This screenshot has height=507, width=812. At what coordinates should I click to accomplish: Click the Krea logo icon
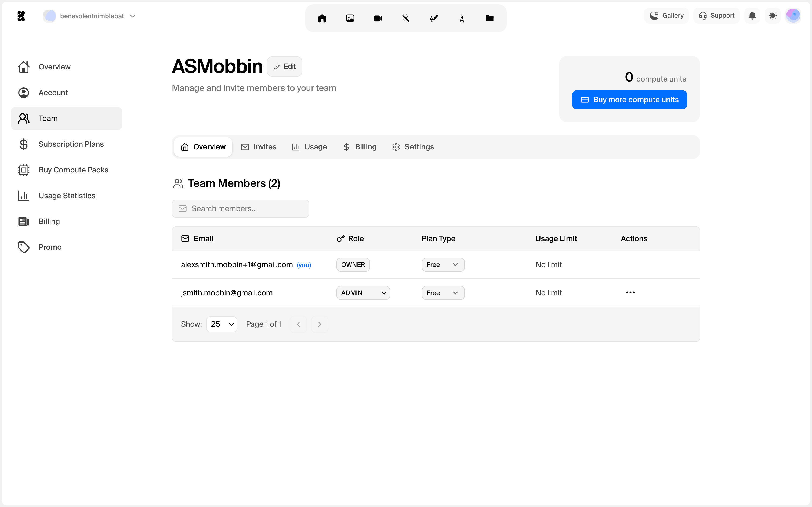pos(21,16)
